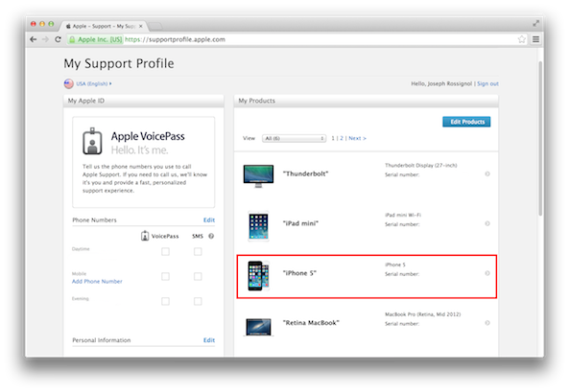Click the Sign out link
Viewport: 569px width, 392px height.
(x=487, y=83)
